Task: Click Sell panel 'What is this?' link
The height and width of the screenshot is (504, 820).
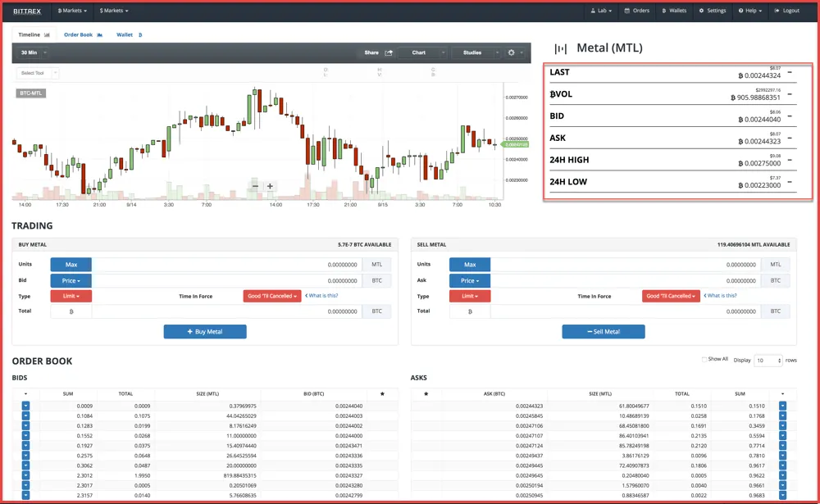Action: click(720, 295)
